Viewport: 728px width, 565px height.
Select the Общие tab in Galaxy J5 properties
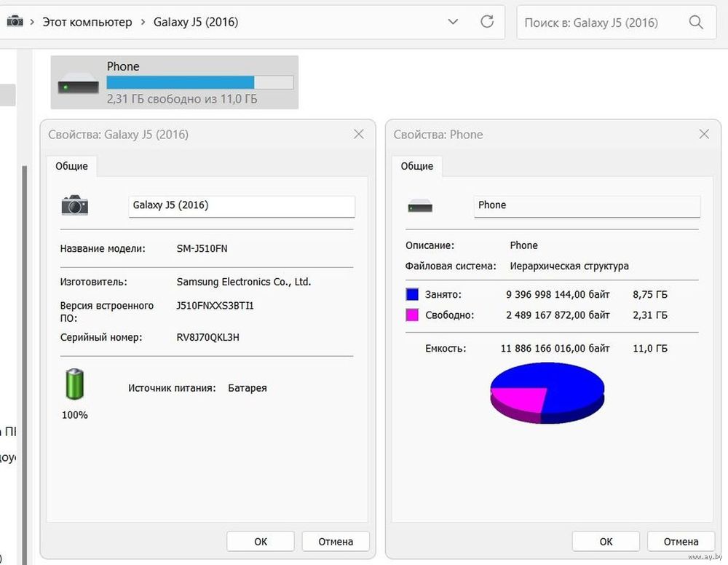point(71,166)
